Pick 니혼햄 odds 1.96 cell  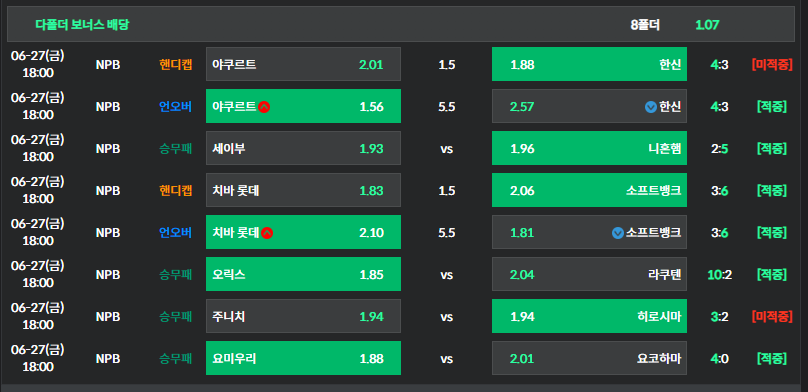590,148
